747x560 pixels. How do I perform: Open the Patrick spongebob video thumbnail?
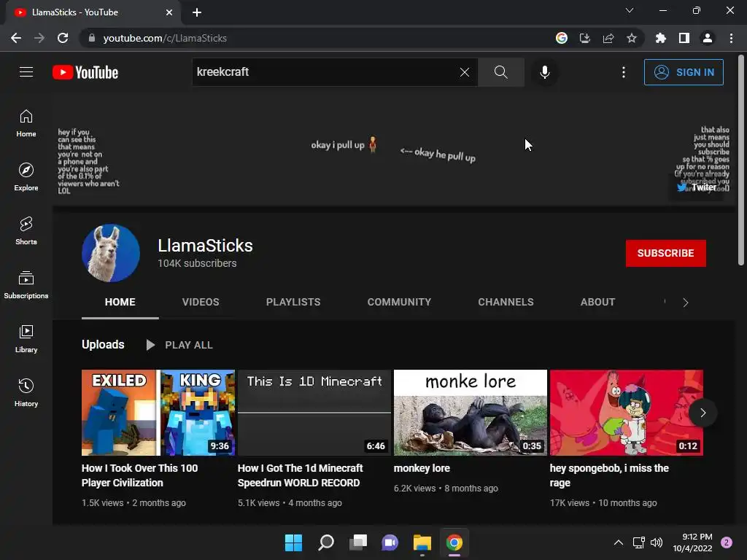pos(627,413)
